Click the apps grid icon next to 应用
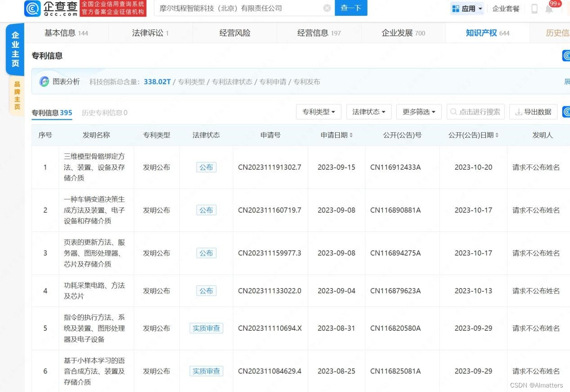Image resolution: width=570 pixels, height=392 pixels. click(456, 9)
